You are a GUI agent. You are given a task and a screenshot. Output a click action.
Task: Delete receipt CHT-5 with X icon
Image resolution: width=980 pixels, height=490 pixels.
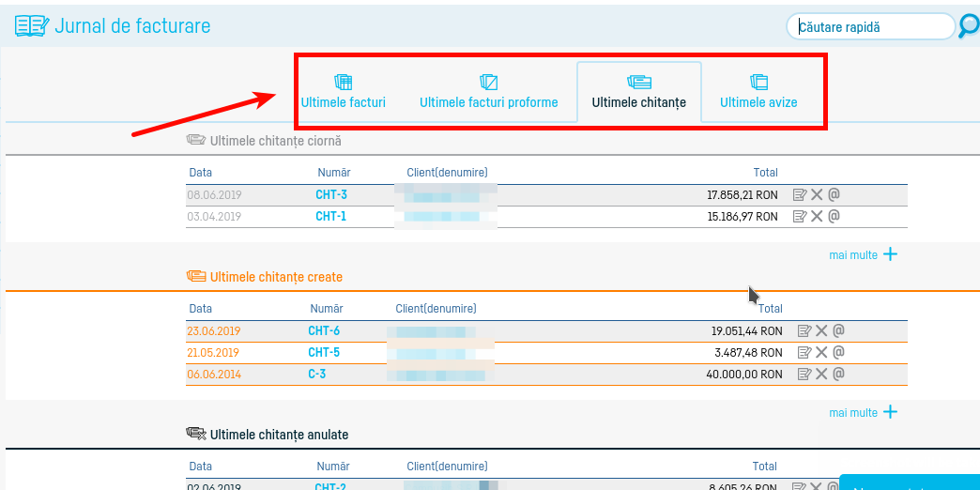pos(821,352)
